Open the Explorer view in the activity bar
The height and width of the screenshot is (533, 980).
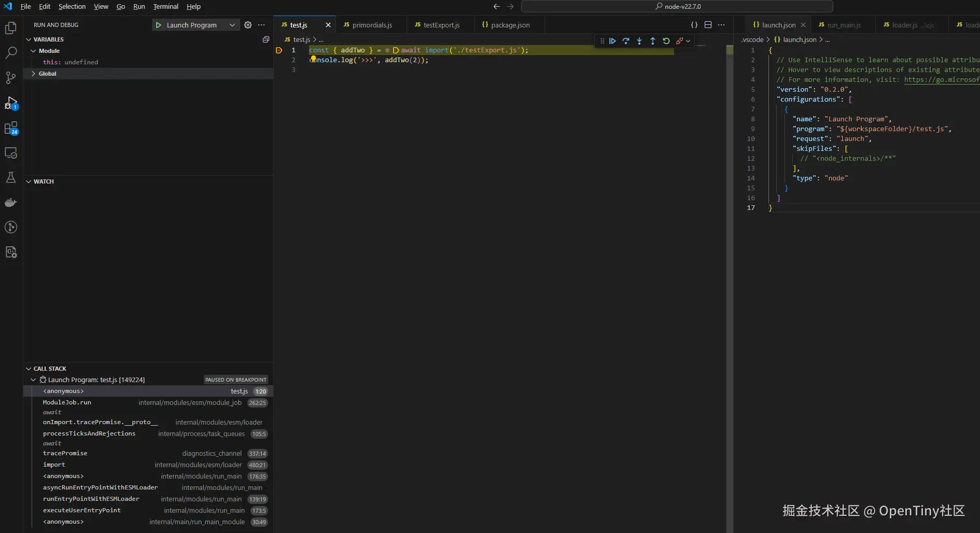(11, 28)
